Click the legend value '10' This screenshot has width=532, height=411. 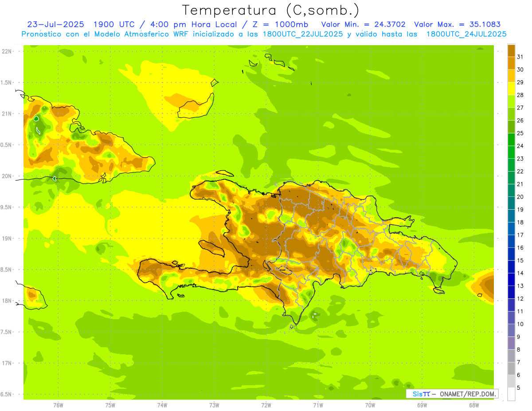[x=520, y=324]
